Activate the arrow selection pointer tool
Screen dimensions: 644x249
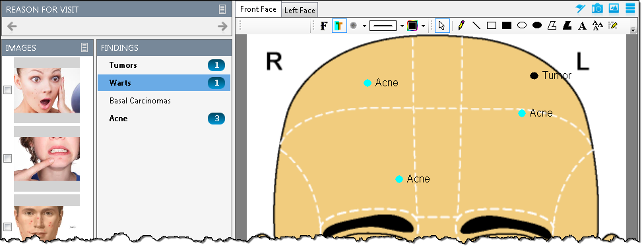click(442, 26)
